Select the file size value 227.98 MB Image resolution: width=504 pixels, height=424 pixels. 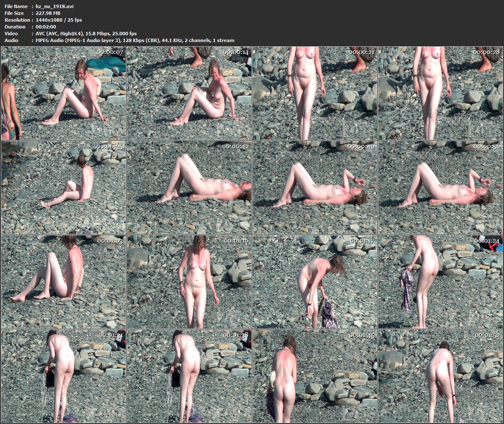coord(48,13)
